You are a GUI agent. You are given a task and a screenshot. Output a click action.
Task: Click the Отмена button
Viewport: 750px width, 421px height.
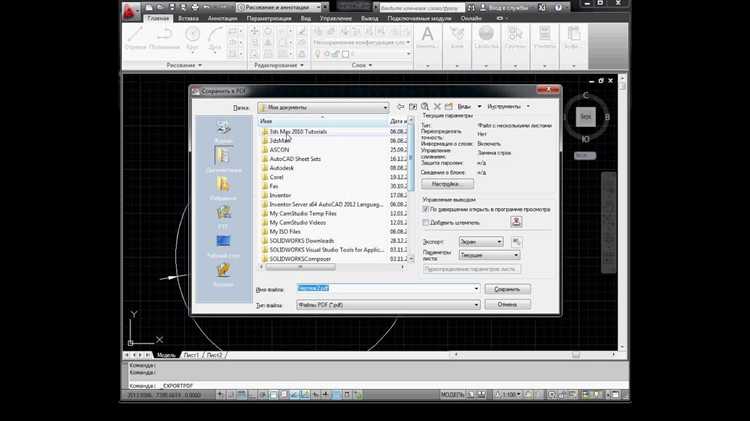[507, 304]
